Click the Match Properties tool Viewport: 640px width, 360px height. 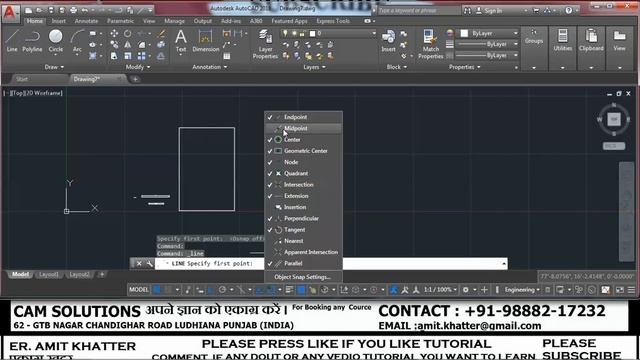coord(431,44)
